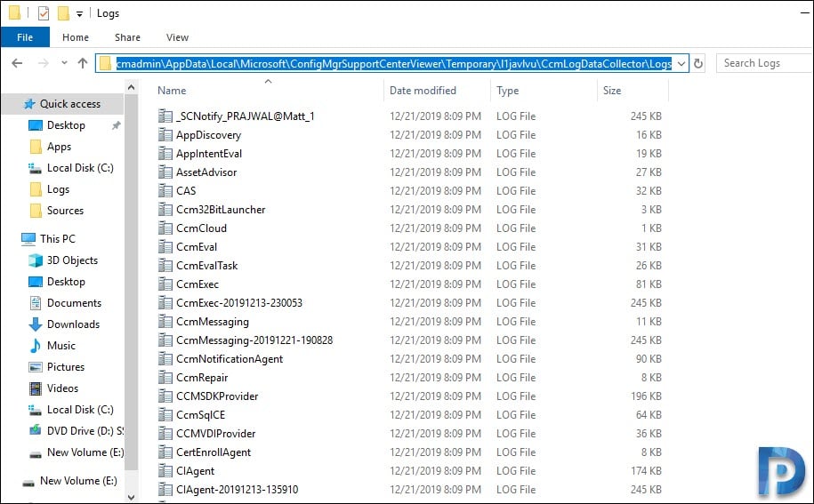Viewport: 814px width, 504px height.
Task: Switch to the Home ribbon tab
Action: (x=76, y=37)
